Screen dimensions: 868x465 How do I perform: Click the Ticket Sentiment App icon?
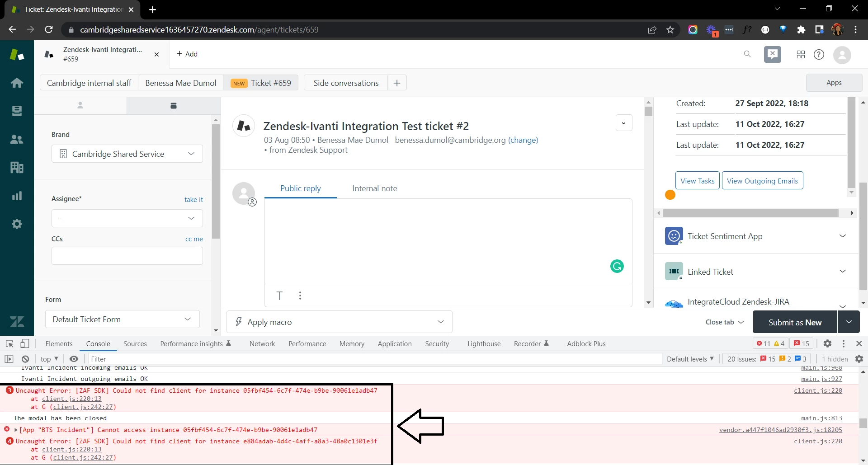[x=674, y=236]
